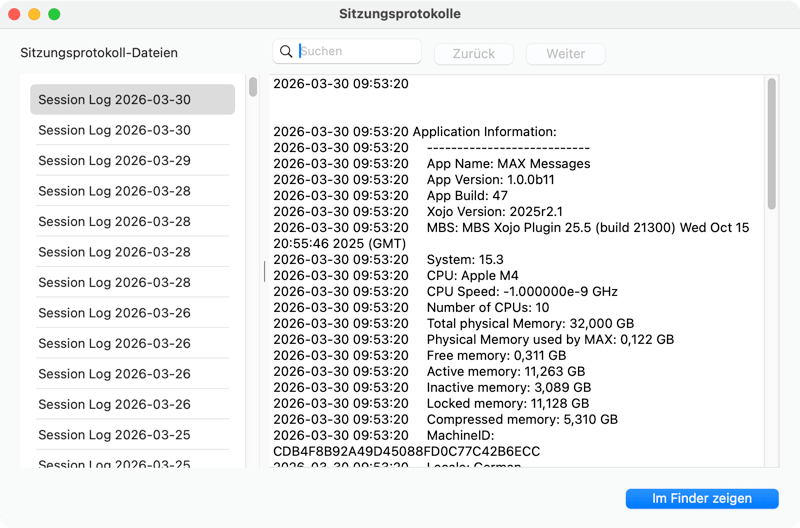Click the CPU: Apple M4 line

pos(396,275)
